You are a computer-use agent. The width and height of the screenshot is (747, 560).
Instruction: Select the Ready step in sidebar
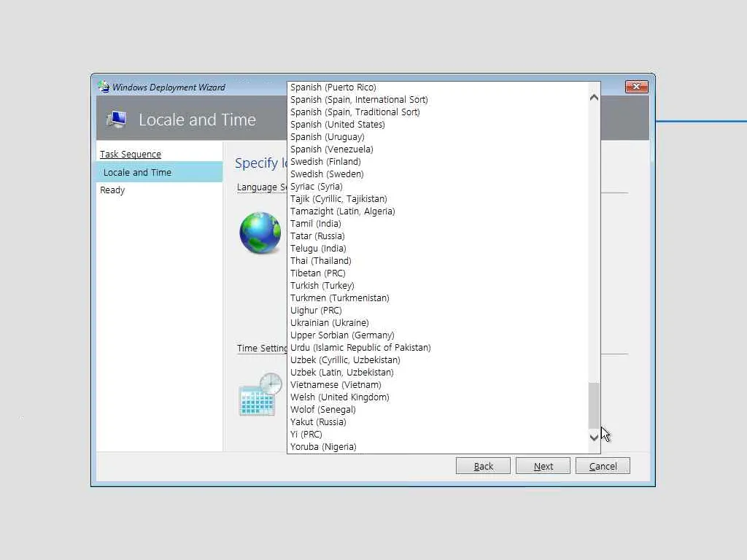[112, 190]
